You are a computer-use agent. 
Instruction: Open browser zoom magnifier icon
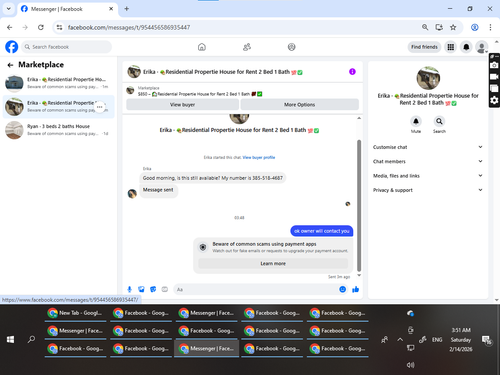425,27
